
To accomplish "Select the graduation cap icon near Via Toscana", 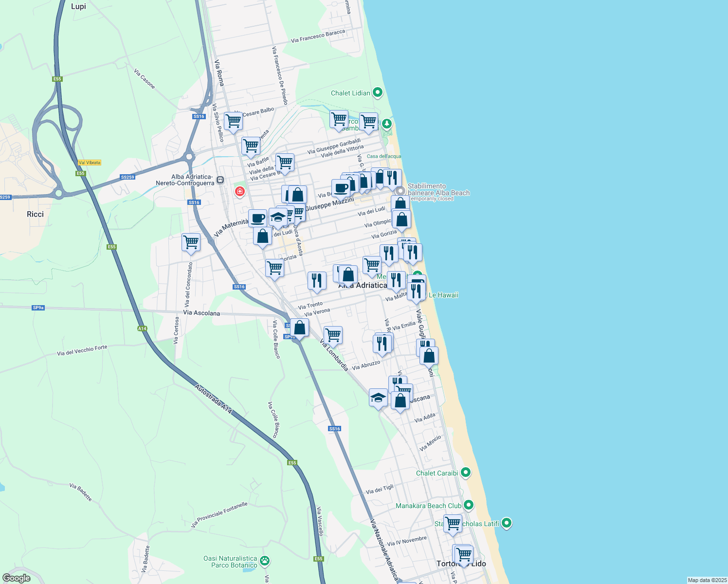I will (x=379, y=397).
